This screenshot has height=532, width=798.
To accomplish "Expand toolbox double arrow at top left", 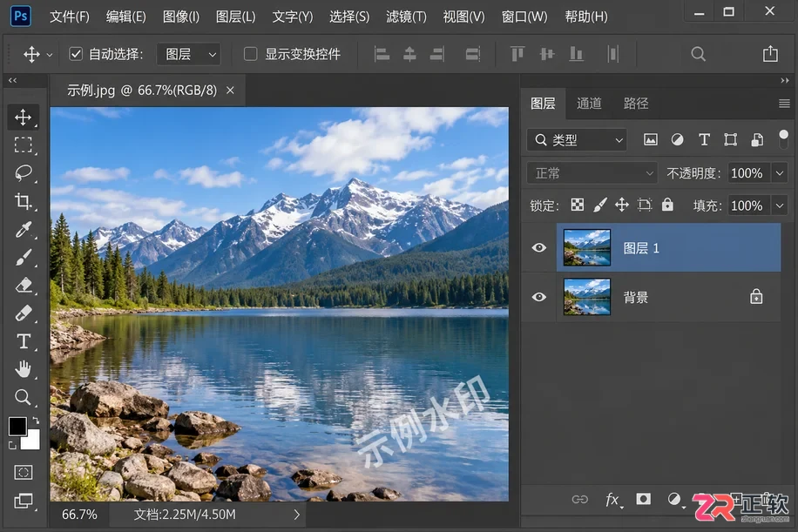I will 13,80.
